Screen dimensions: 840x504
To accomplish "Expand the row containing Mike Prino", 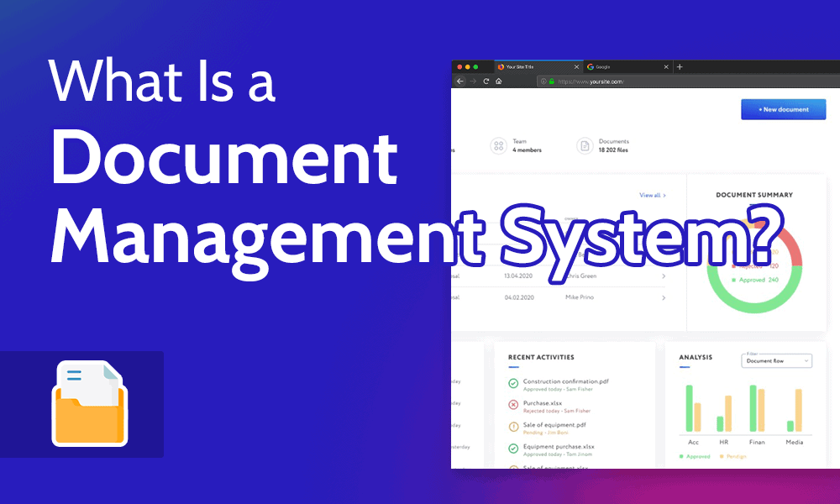I will click(664, 297).
